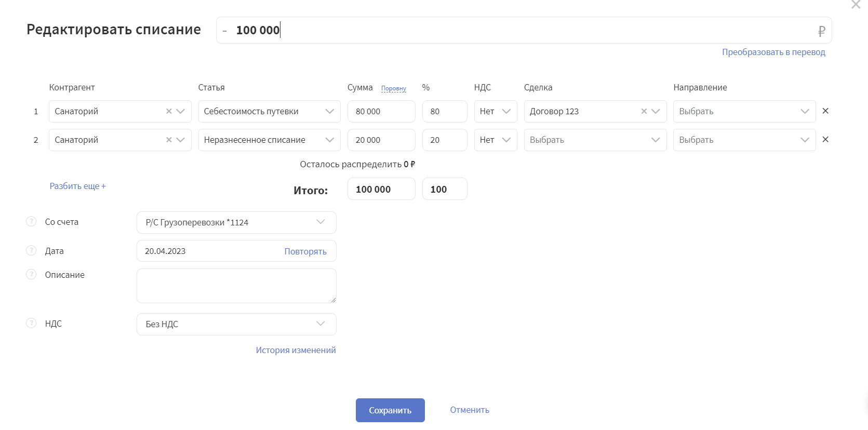Click the Итого 100 000 total field

coord(381,189)
